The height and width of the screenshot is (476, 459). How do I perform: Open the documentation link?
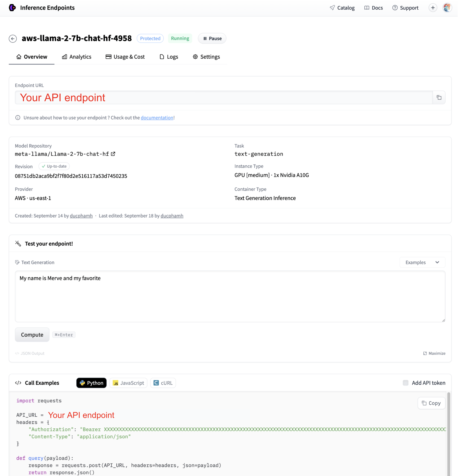[157, 117]
